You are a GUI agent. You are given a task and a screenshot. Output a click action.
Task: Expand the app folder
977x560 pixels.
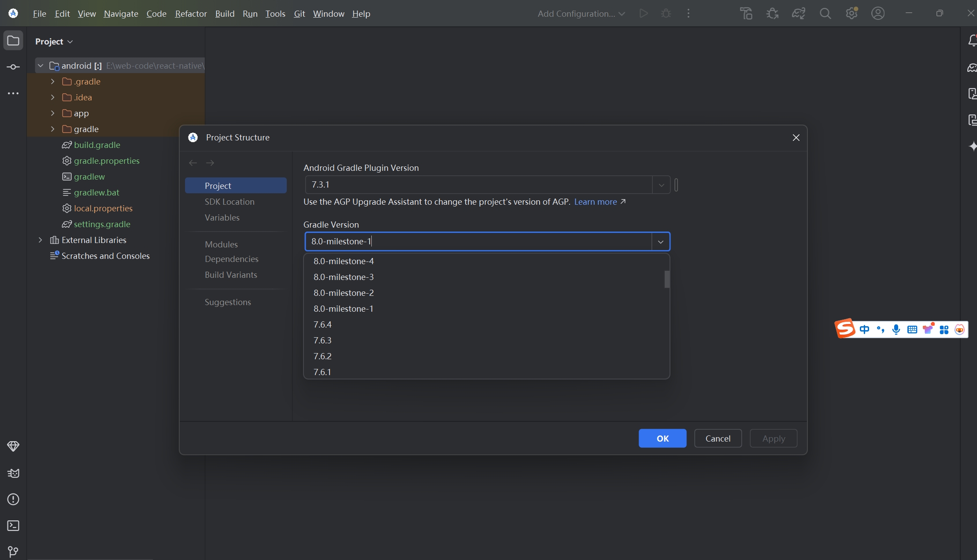[53, 113]
